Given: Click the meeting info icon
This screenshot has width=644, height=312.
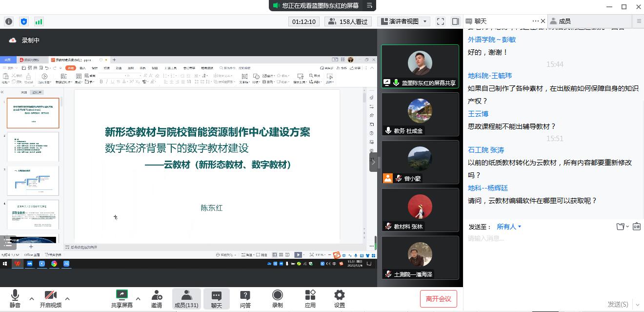Looking at the screenshot, I should 9,21.
